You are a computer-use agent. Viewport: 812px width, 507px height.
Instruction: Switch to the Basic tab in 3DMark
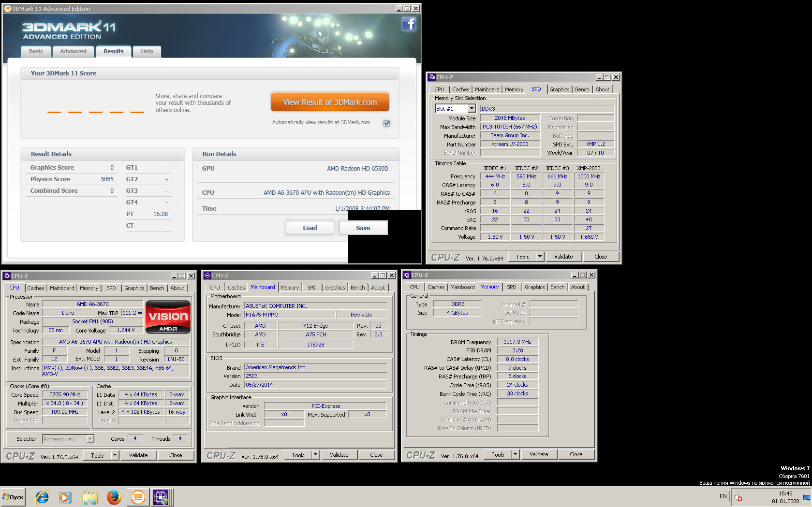click(x=36, y=51)
